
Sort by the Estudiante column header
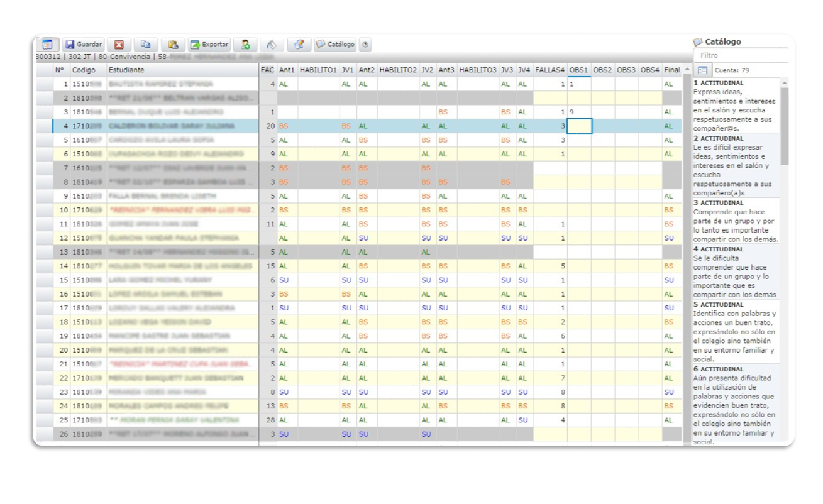[182, 70]
